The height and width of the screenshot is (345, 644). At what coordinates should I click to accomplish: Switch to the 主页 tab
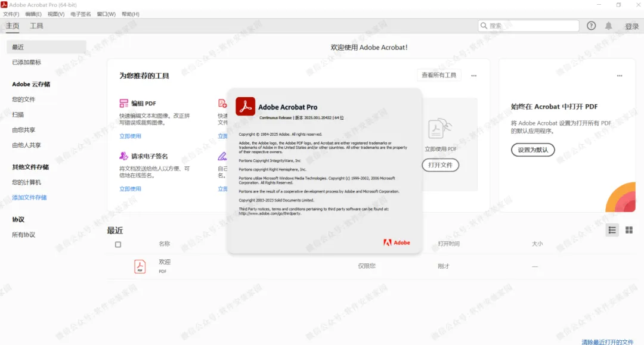tap(13, 26)
